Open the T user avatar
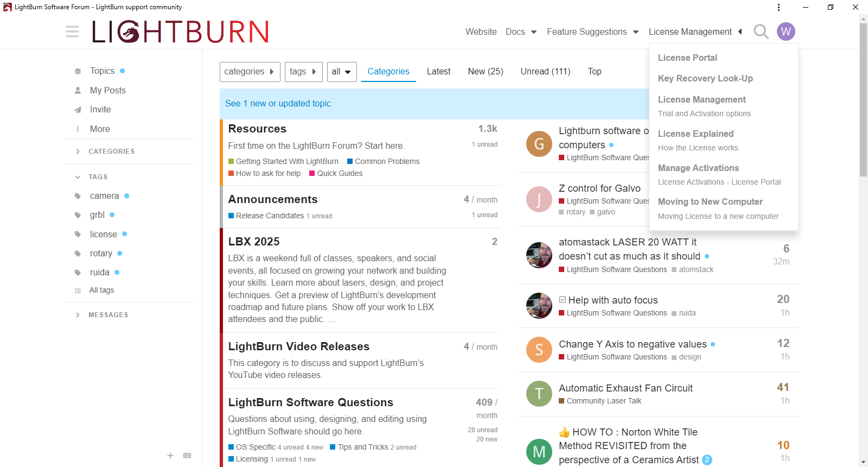 pos(539,394)
